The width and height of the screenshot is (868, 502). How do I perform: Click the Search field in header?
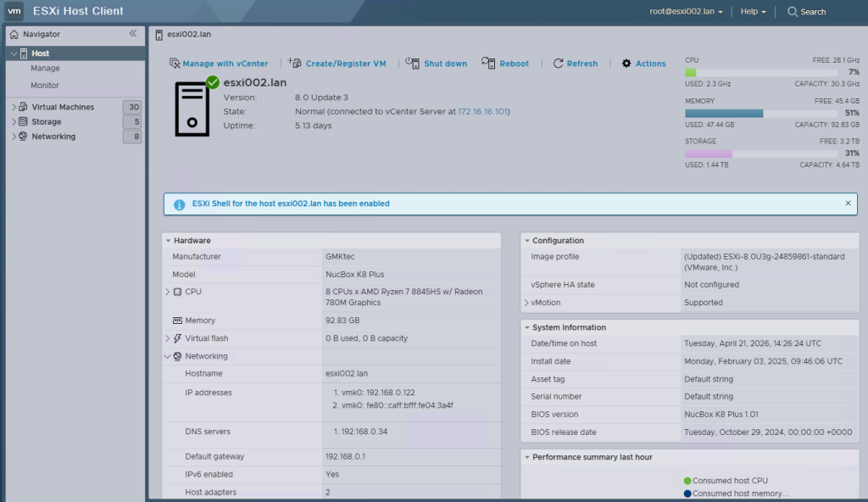807,12
